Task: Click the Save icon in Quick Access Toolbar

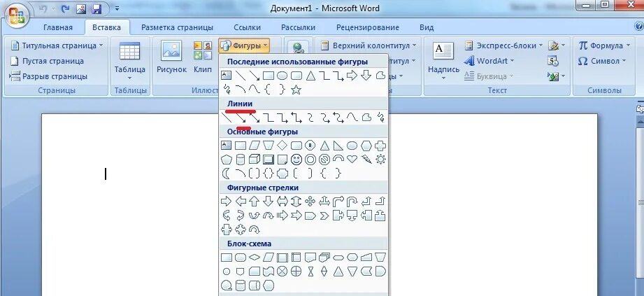Action: pyautogui.click(x=96, y=8)
